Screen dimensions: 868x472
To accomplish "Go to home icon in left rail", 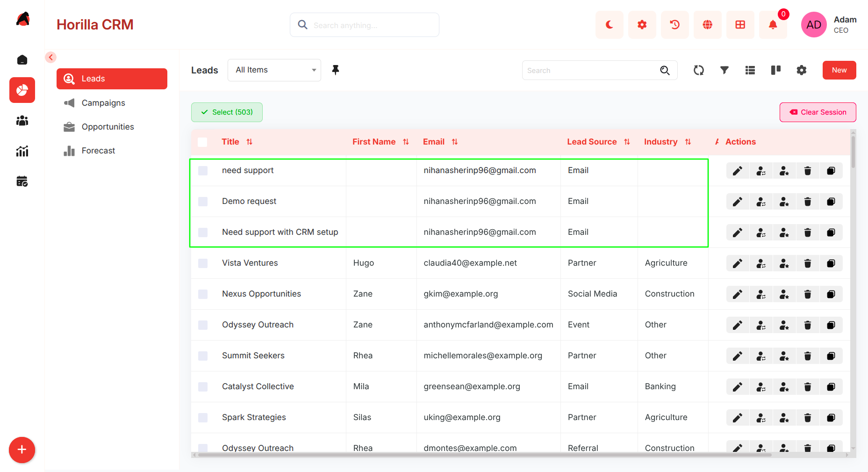I will coord(22,60).
